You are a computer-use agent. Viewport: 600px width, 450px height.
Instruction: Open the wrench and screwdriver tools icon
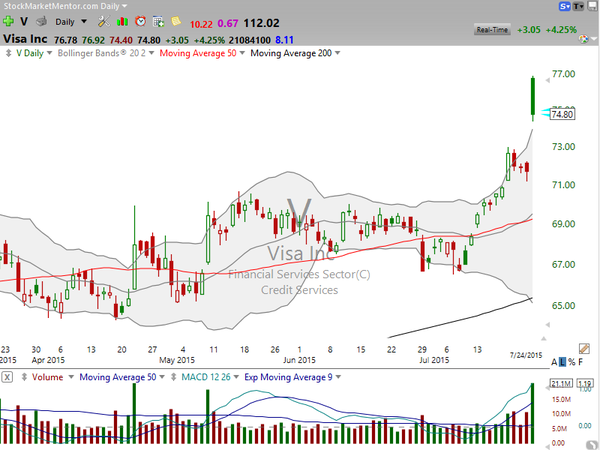(x=103, y=21)
